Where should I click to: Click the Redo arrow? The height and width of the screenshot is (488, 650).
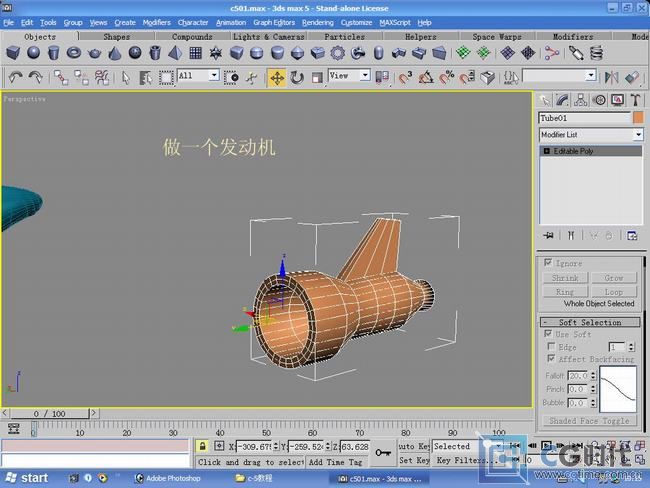(x=35, y=77)
